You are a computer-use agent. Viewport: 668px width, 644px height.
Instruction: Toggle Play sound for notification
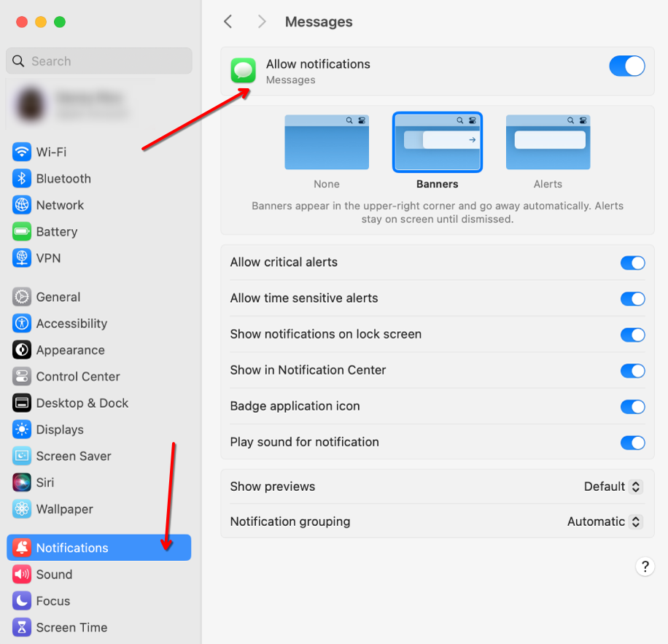[x=633, y=443]
